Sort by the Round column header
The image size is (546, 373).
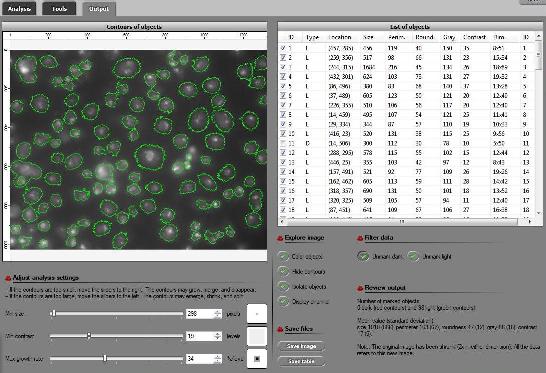[424, 37]
